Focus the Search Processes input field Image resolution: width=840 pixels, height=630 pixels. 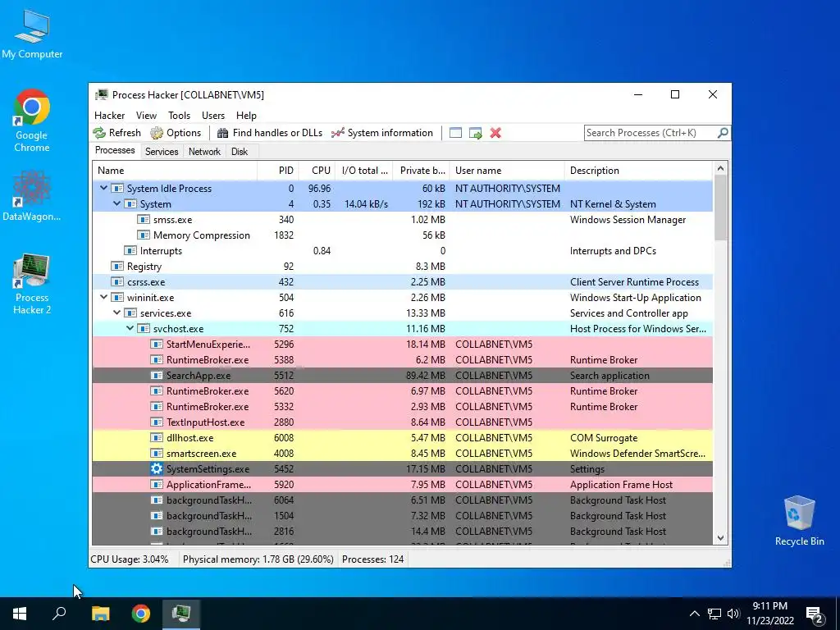pos(651,133)
